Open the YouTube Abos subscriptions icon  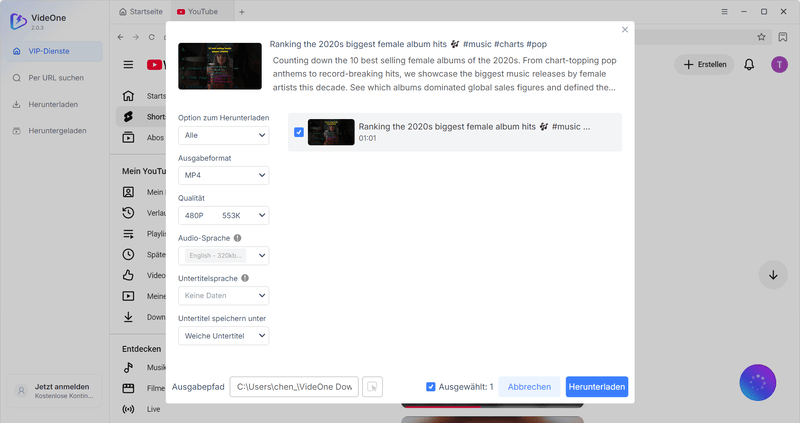[128, 137]
